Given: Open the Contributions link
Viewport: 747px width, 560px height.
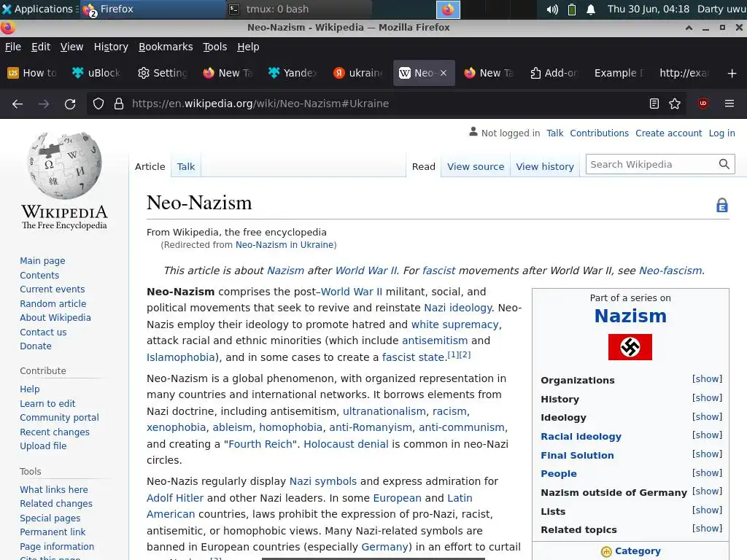Looking at the screenshot, I should [x=600, y=133].
